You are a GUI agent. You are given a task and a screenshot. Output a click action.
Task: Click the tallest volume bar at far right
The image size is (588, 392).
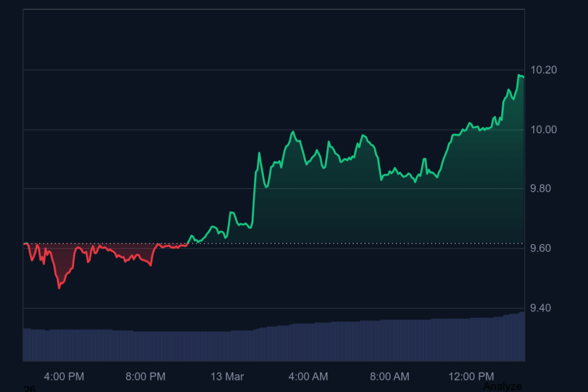521,336
